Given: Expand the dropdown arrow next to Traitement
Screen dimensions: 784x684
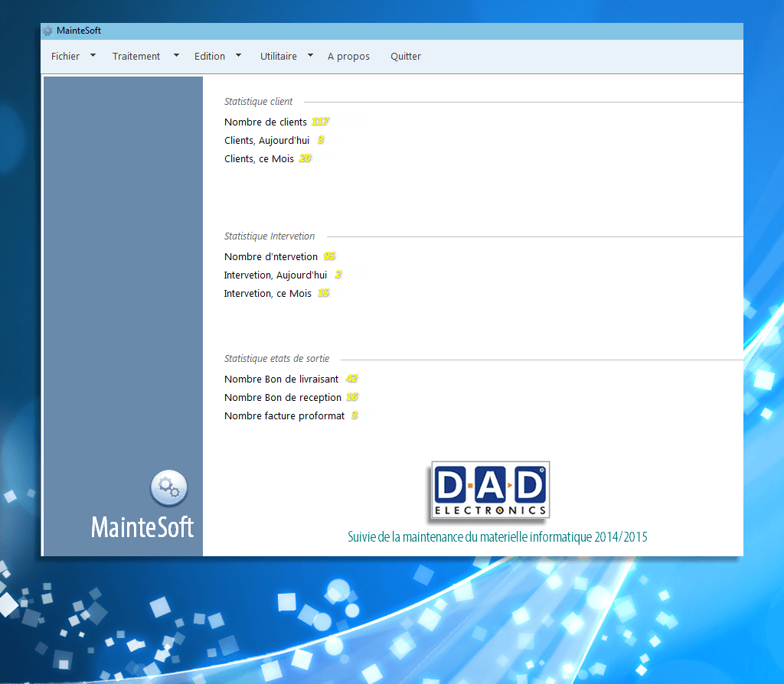Looking at the screenshot, I should click(x=176, y=55).
